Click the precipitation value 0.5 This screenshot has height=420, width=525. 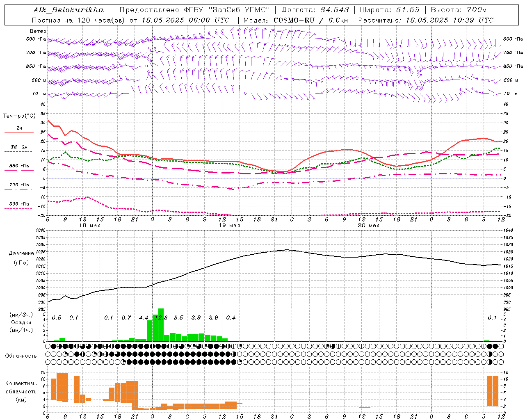tap(57, 318)
